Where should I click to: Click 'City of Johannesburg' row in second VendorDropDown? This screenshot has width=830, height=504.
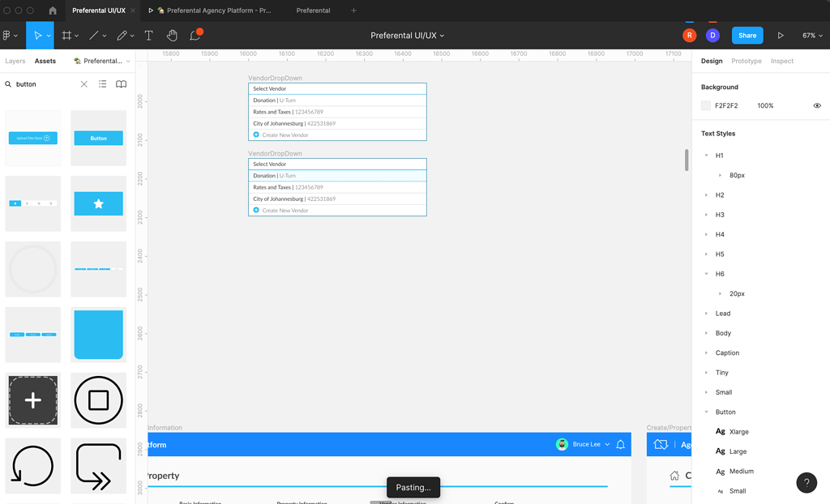point(337,199)
